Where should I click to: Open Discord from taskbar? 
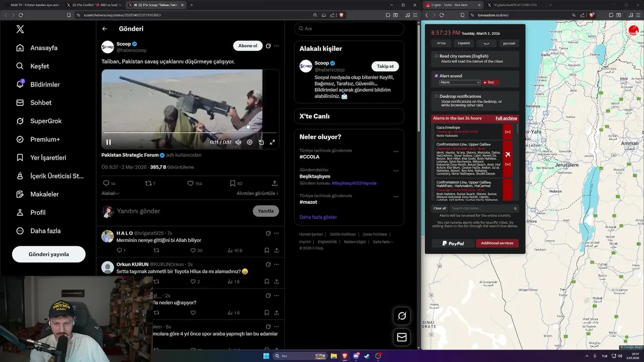(356, 356)
